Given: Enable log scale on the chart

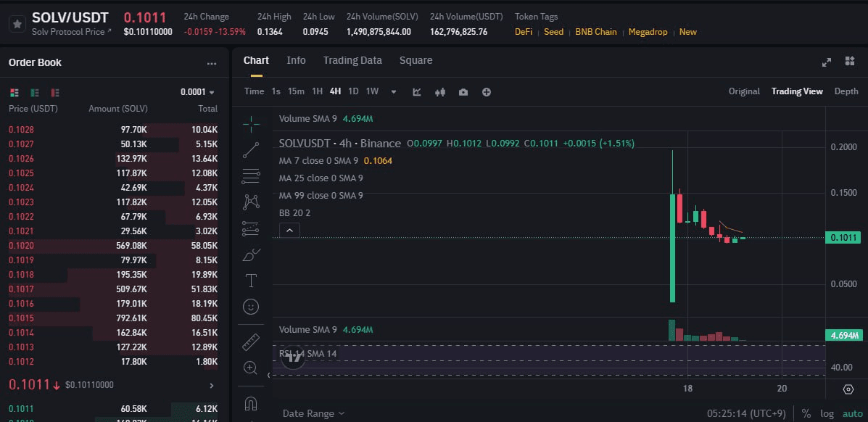Looking at the screenshot, I should click(827, 412).
